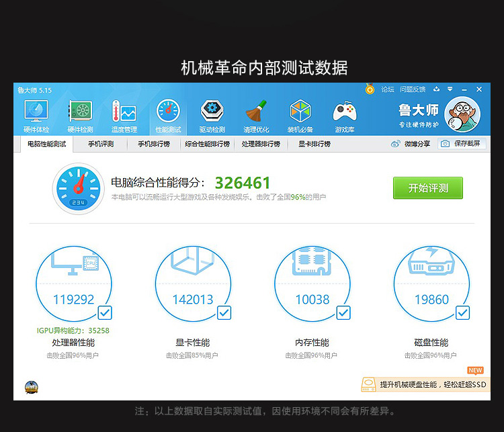Click 提升机械硬盘性能 promo banner text
Image resolution: width=504 pixels, height=432 pixels.
[x=433, y=385]
